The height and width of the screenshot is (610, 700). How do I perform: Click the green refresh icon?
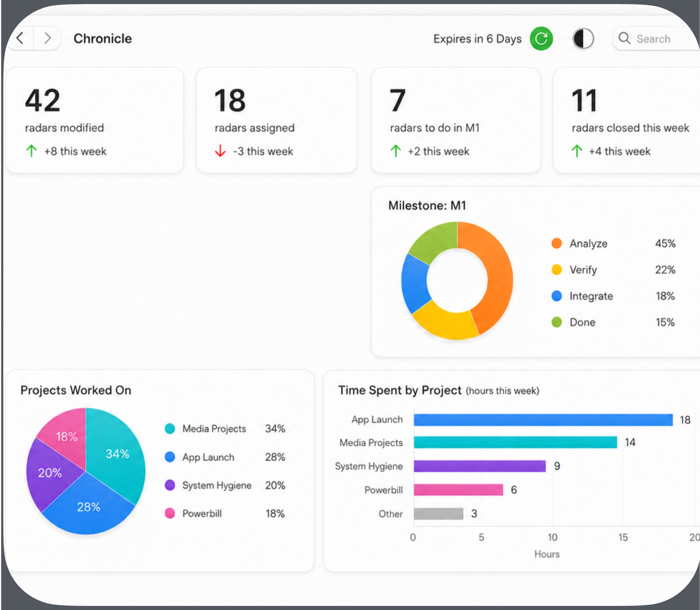tap(541, 39)
